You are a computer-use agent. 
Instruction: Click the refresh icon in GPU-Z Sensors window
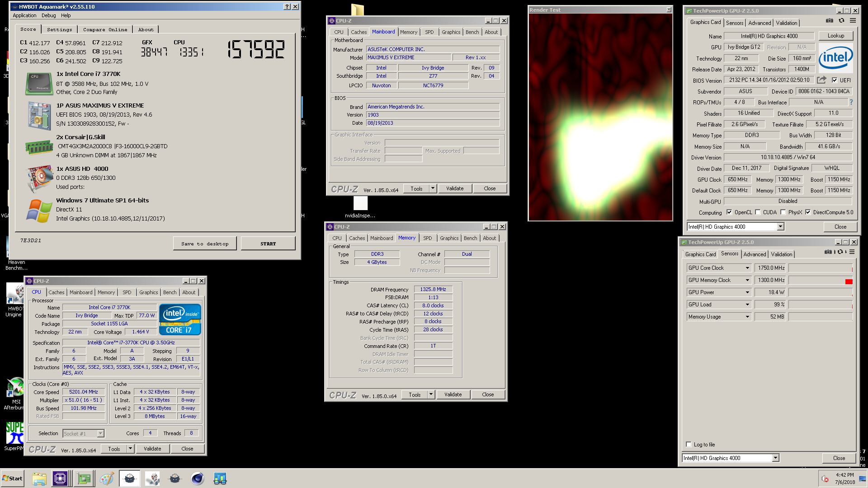(x=840, y=252)
